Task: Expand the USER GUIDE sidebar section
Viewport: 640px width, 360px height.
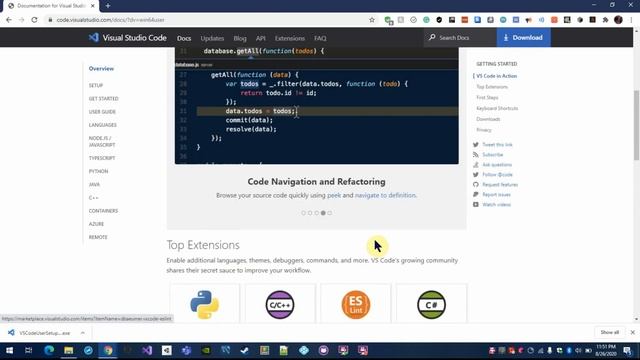Action: coord(102,111)
